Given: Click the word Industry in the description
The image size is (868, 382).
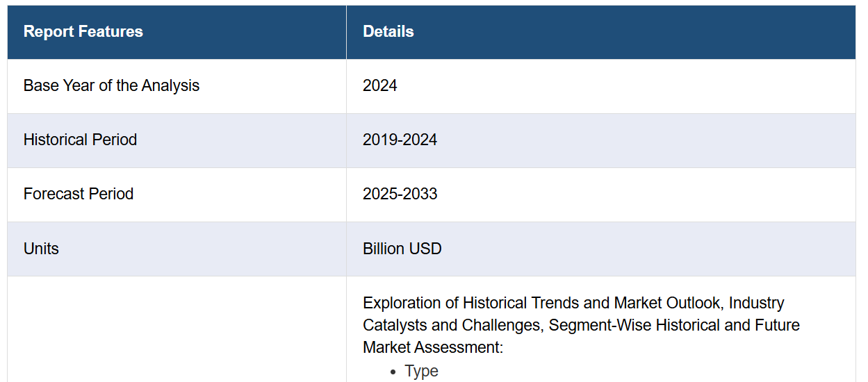Looking at the screenshot, I should (757, 303).
